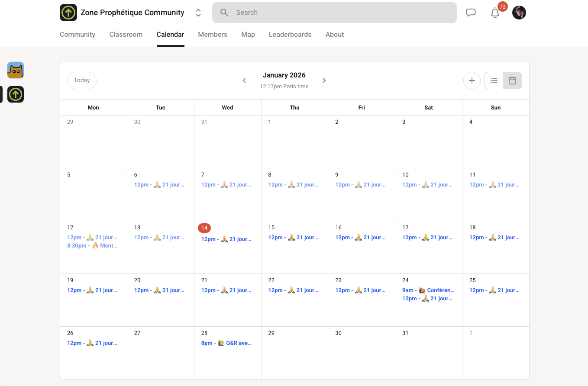Open the chat messages icon

[x=471, y=13]
